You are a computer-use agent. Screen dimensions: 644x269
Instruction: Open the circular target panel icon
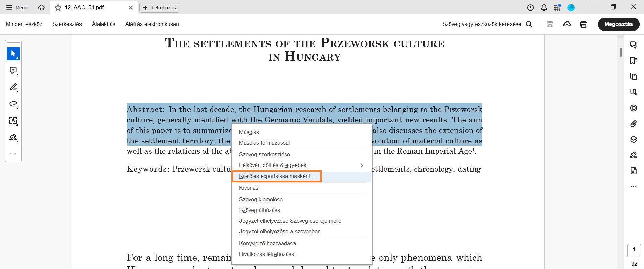(x=634, y=108)
